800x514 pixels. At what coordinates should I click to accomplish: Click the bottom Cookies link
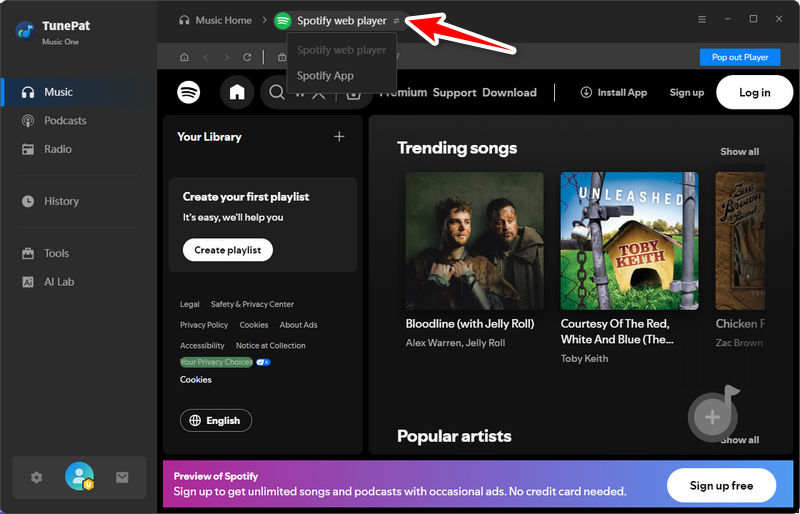coord(195,380)
